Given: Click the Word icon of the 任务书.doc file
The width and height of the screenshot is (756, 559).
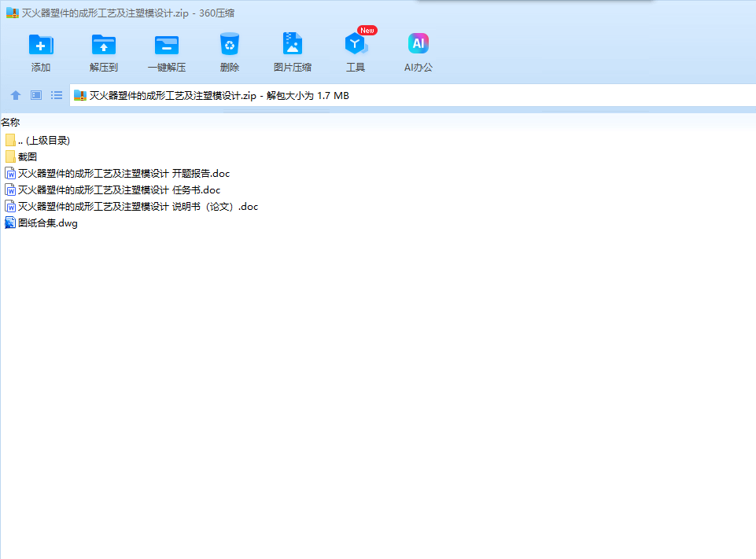Looking at the screenshot, I should 10,189.
